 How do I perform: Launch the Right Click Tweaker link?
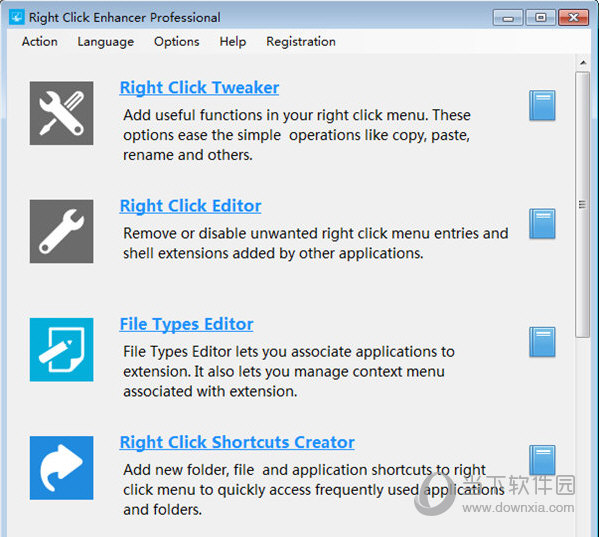(x=199, y=87)
